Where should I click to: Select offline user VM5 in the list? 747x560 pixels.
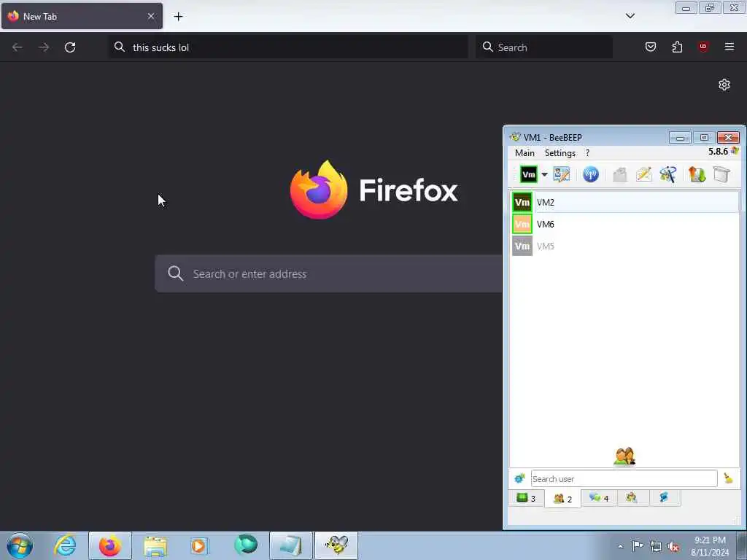(x=625, y=246)
